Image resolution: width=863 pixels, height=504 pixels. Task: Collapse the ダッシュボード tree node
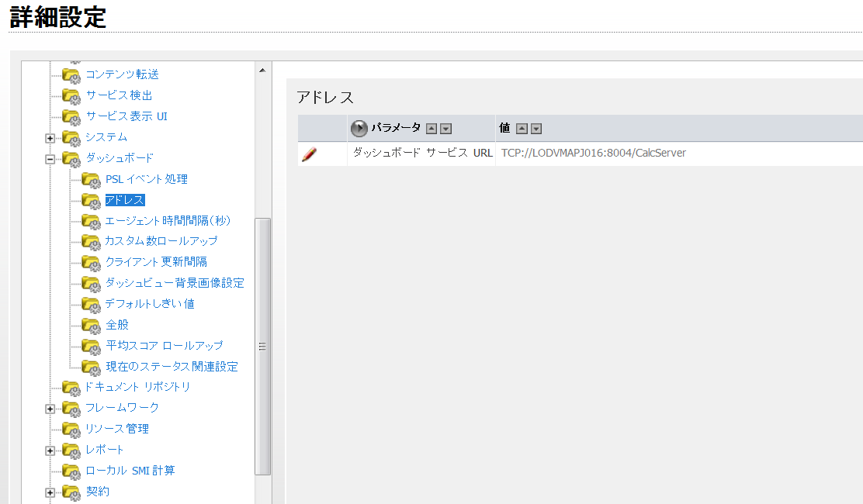(50, 159)
